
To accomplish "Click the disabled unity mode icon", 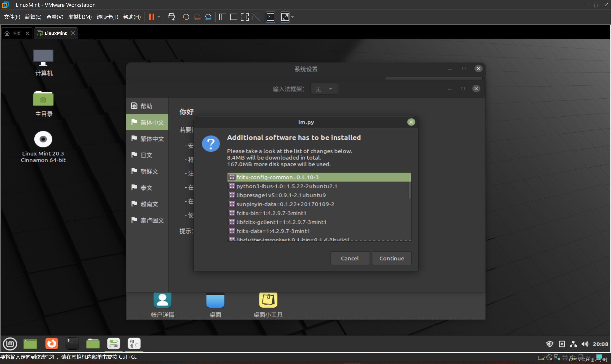I will [256, 17].
